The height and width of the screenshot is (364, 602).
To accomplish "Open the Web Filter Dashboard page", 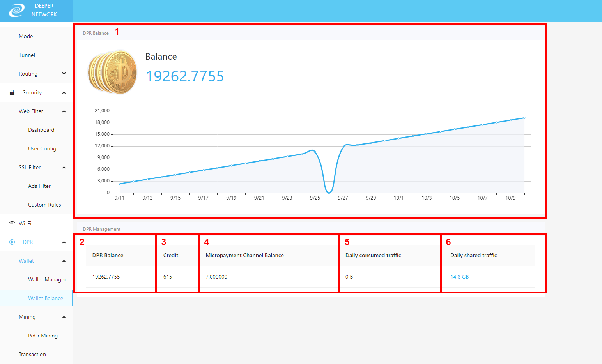I will 41,130.
